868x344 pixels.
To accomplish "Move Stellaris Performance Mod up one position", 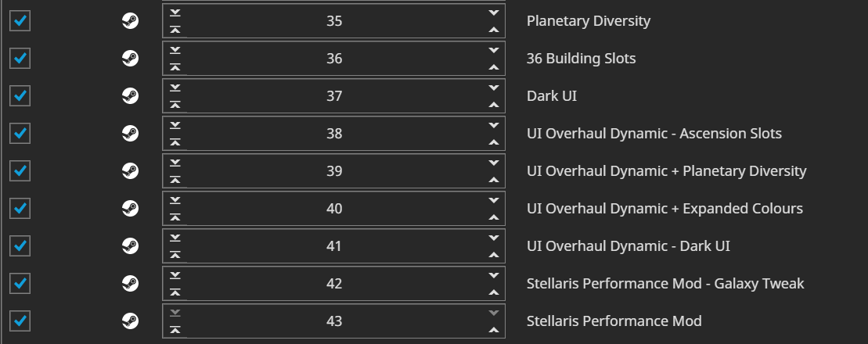I will [x=494, y=330].
